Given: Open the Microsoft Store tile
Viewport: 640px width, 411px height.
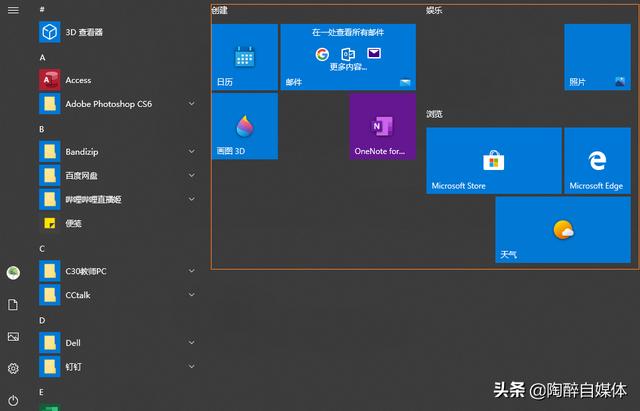Looking at the screenshot, I should (x=494, y=160).
